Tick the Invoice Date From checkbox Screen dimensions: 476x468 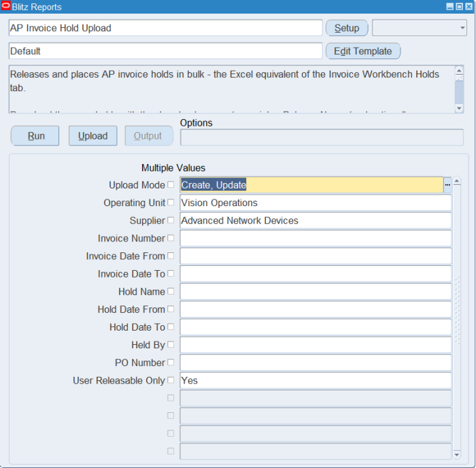click(171, 256)
